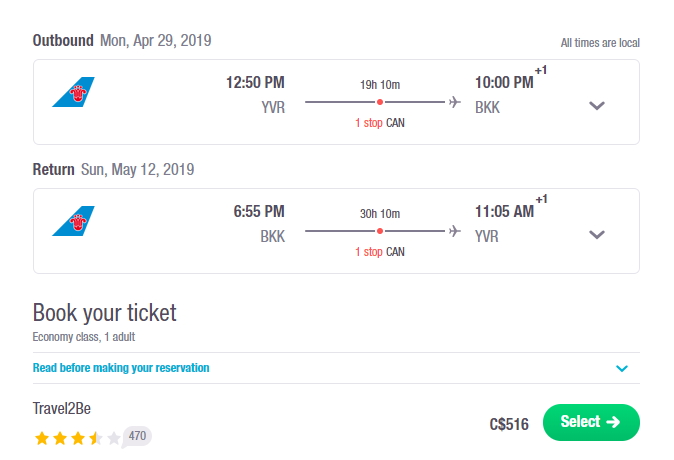Image resolution: width=674 pixels, height=460 pixels.
Task: Expand the reservation notice blue chevron
Action: click(622, 368)
